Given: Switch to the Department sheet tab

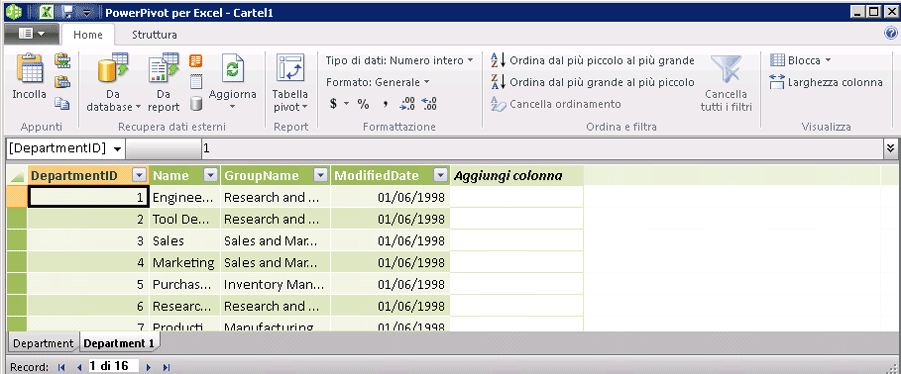Looking at the screenshot, I should coord(44,344).
